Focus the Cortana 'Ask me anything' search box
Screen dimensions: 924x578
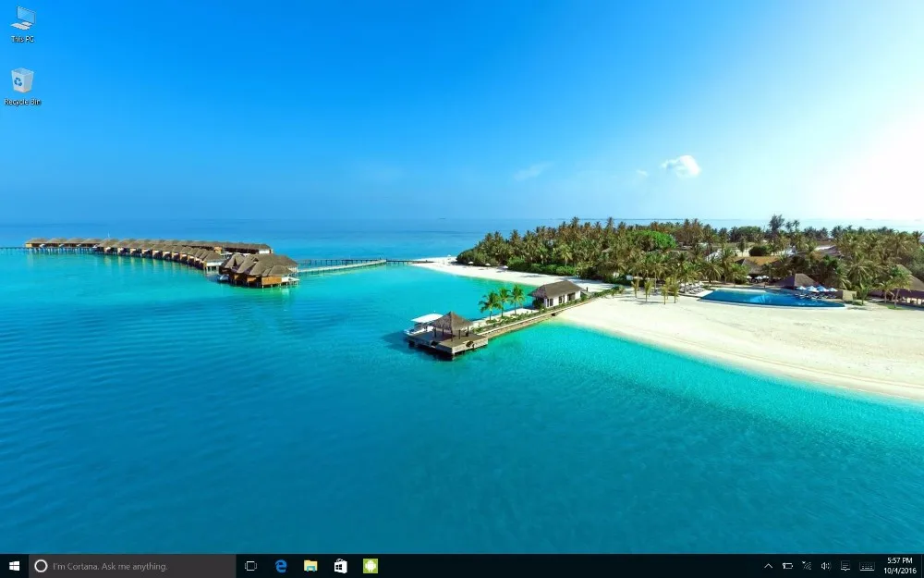coord(132,566)
